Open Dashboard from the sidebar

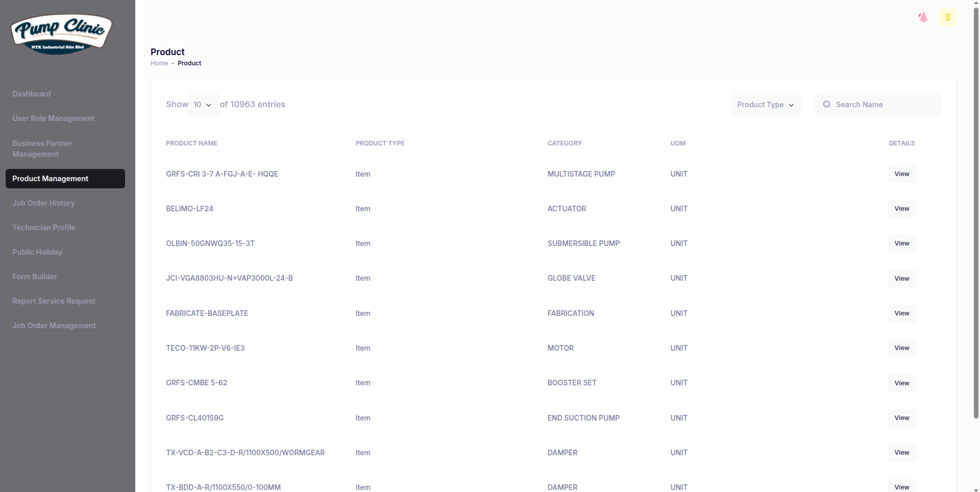coord(32,94)
